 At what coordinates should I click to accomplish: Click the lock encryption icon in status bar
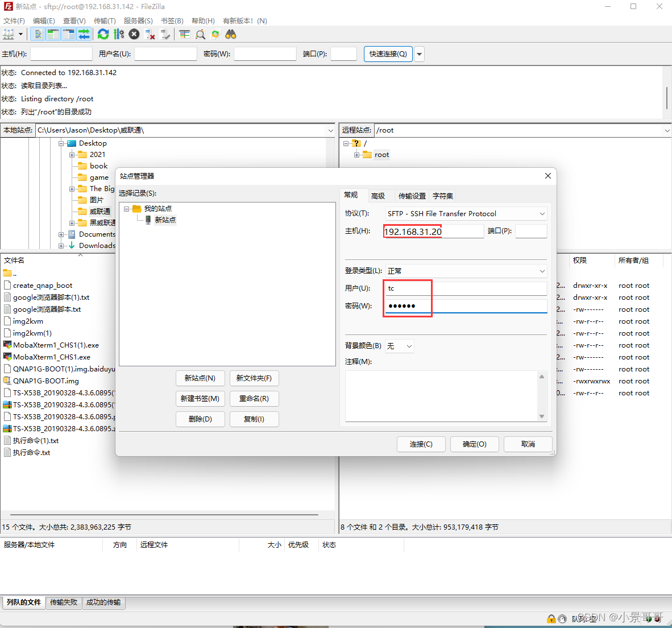tap(551, 618)
